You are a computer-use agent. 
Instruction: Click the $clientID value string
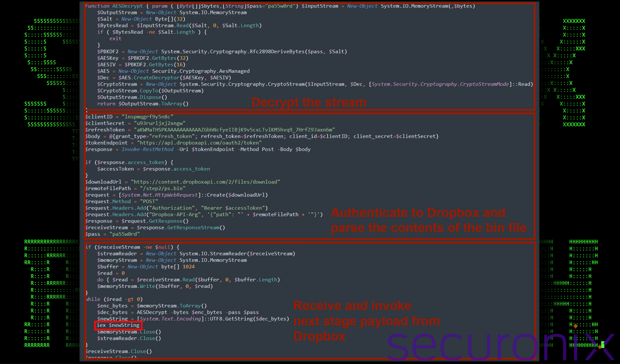pyautogui.click(x=147, y=117)
